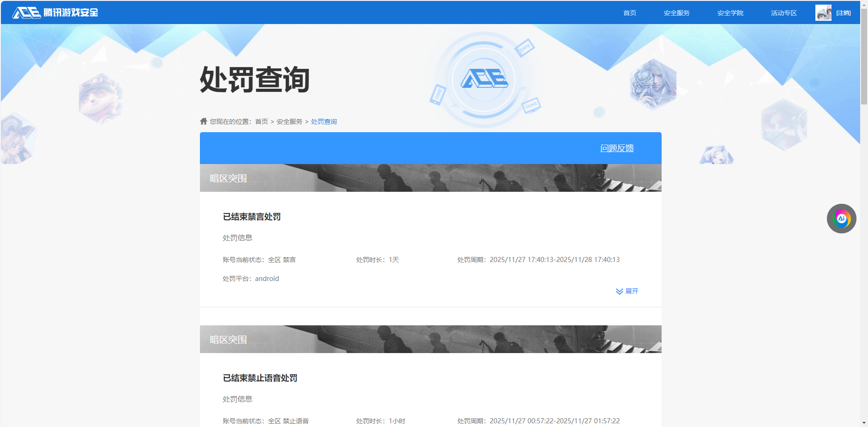Open the 安全服务 navigation item
Screen dimensions: 868x427
(x=676, y=12)
